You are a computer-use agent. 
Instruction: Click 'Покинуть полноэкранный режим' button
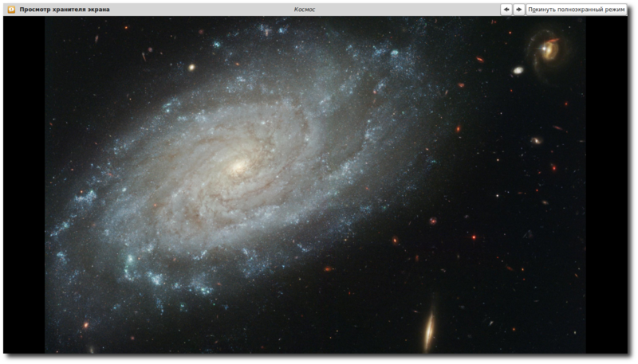click(x=576, y=10)
